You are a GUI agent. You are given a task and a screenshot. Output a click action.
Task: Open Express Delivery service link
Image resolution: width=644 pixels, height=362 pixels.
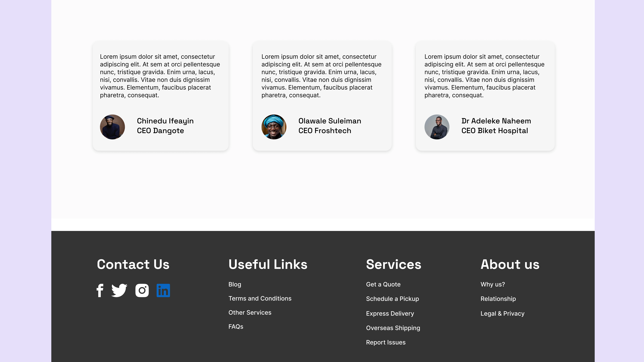point(390,314)
